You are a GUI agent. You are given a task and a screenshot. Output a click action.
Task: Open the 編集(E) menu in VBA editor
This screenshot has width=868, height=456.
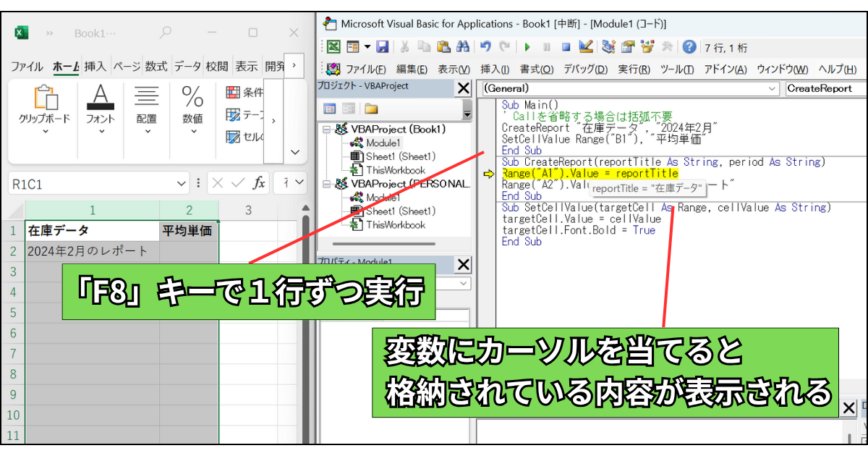click(x=412, y=69)
